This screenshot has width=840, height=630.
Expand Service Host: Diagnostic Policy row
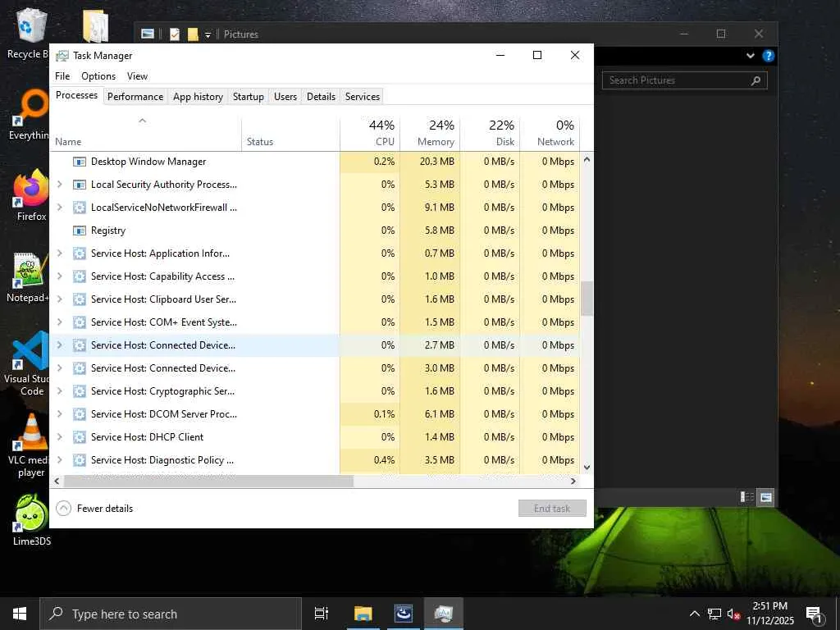click(x=59, y=460)
